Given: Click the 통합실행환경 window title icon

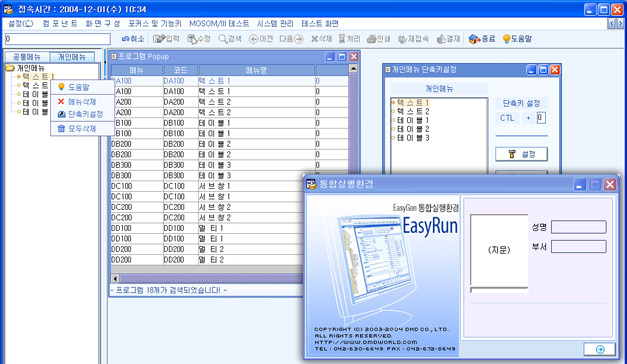Looking at the screenshot, I should coord(311,184).
